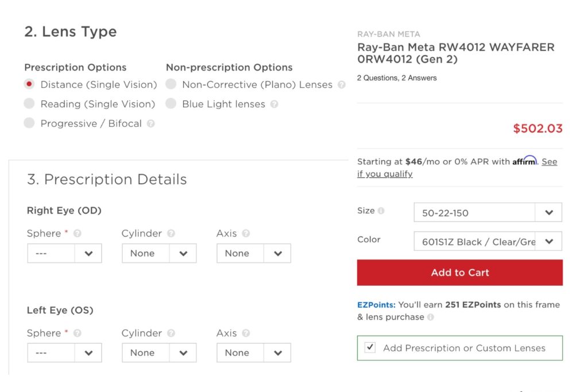This screenshot has width=588, height=392.
Task: Open Left Eye Cylinder dropdown
Action: click(x=159, y=353)
